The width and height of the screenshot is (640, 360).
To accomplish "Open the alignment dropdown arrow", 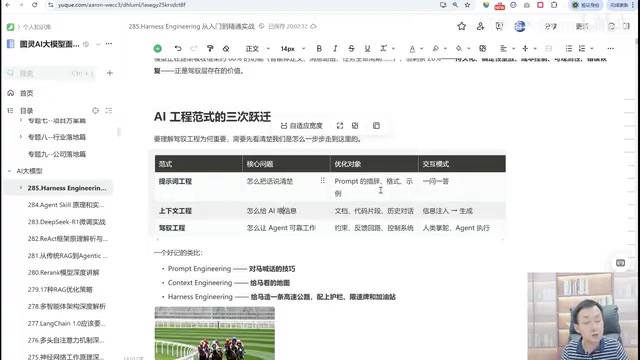I will pos(513,49).
